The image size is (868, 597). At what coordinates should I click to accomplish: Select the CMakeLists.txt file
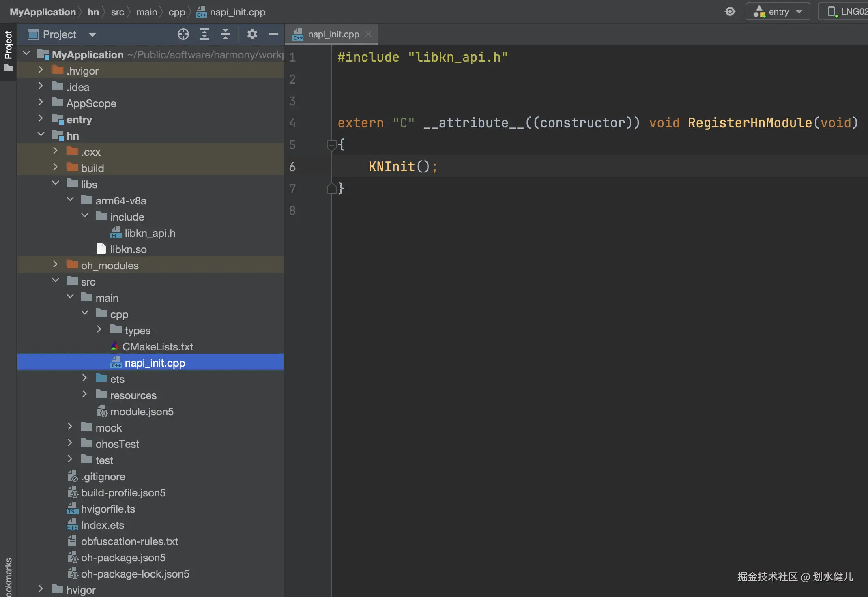(x=157, y=347)
